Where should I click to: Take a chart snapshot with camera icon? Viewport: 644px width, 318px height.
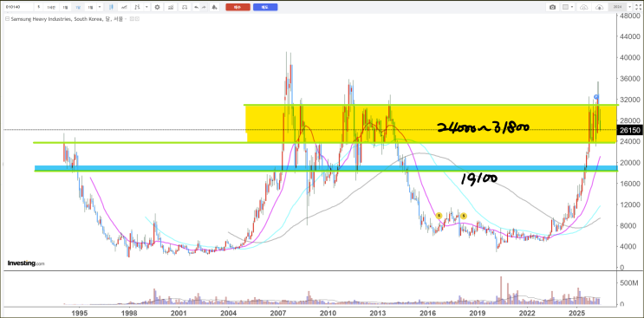552,7
